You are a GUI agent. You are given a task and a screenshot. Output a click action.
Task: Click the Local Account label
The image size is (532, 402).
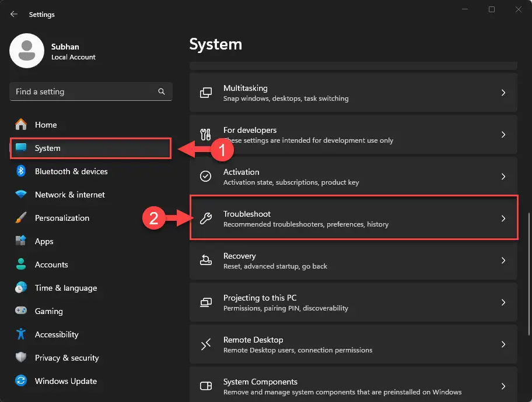pyautogui.click(x=73, y=57)
